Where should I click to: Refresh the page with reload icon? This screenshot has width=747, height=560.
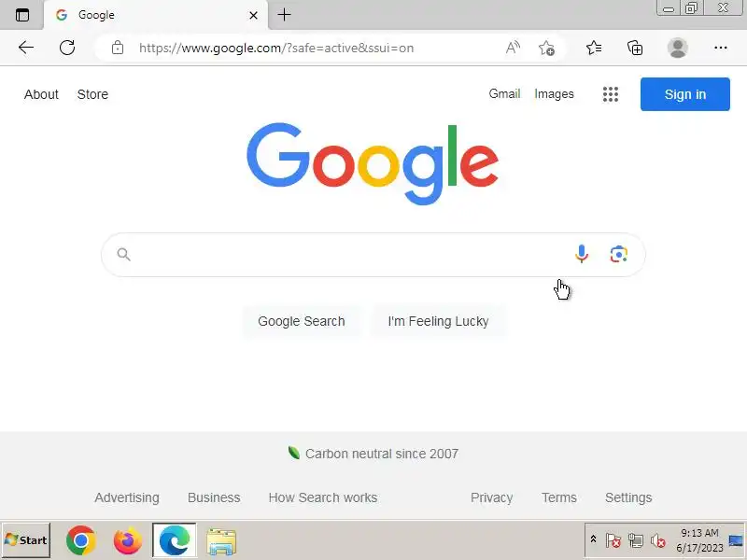67,48
